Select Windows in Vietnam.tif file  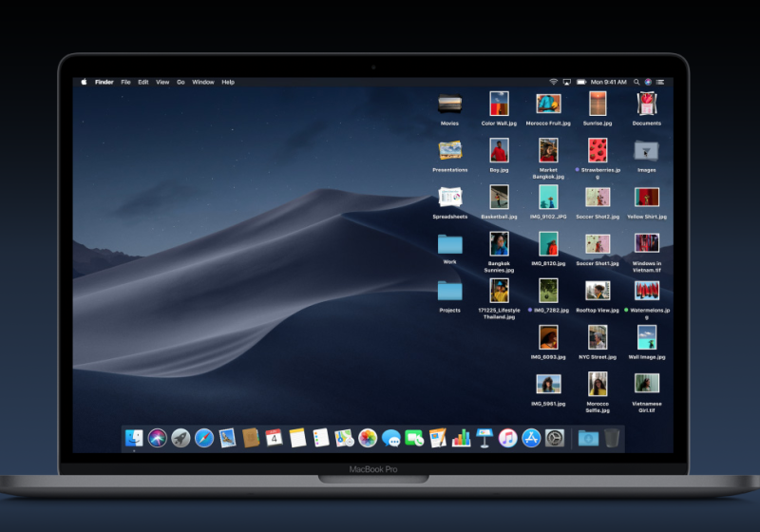pos(647,244)
